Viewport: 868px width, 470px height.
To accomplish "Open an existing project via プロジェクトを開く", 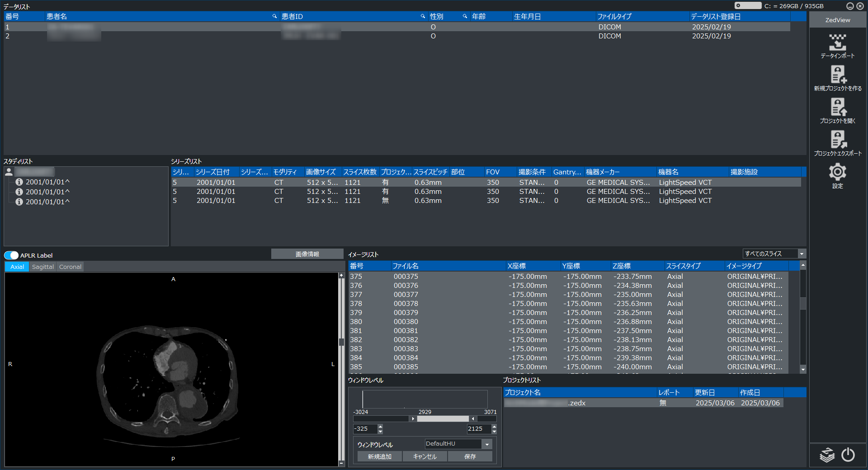I will coord(838,111).
